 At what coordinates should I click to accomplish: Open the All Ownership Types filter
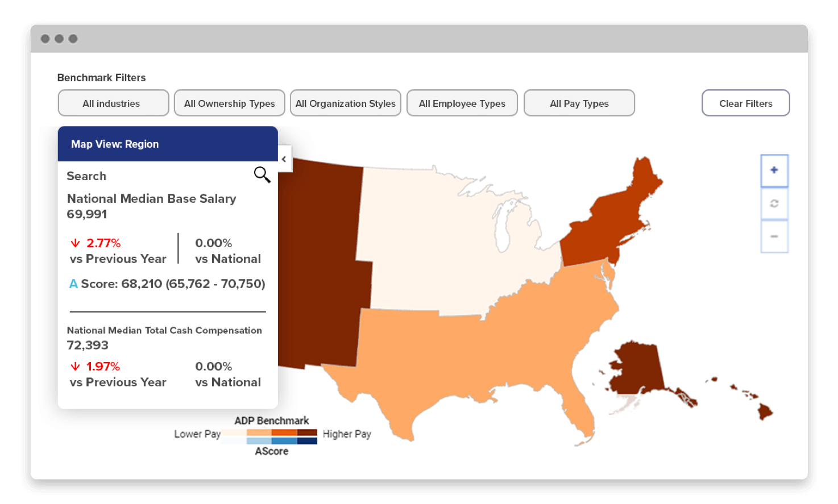229,103
